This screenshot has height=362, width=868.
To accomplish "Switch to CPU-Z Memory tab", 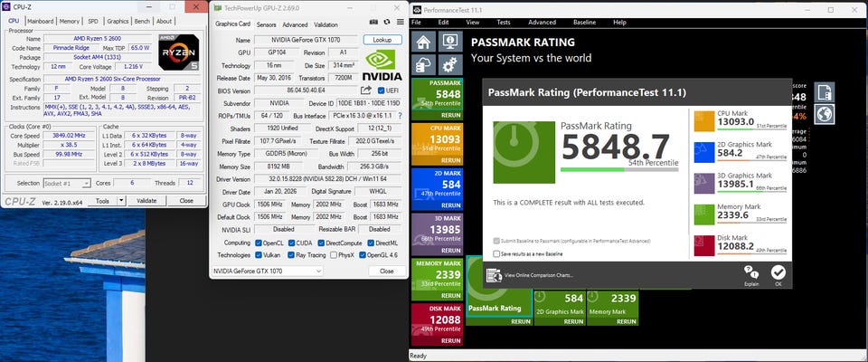I will [x=70, y=21].
